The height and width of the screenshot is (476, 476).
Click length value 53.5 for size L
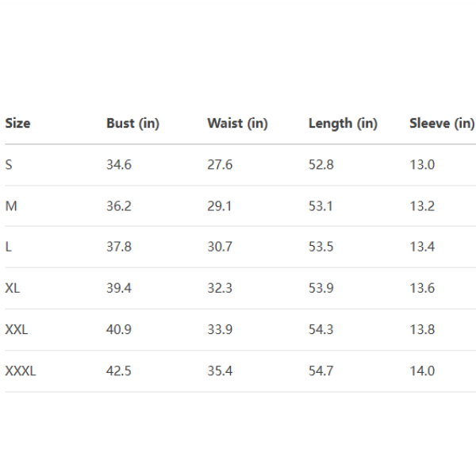point(321,247)
